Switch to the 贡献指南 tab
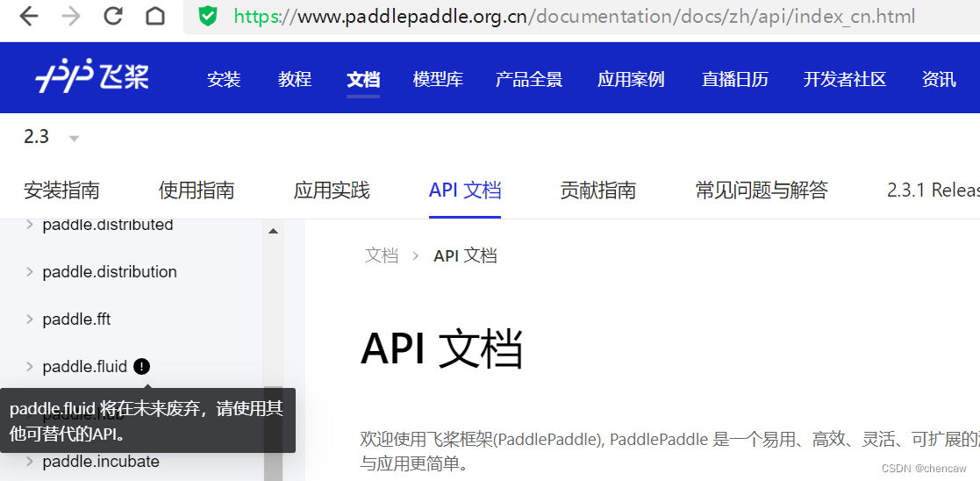Image resolution: width=980 pixels, height=481 pixels. (x=598, y=190)
